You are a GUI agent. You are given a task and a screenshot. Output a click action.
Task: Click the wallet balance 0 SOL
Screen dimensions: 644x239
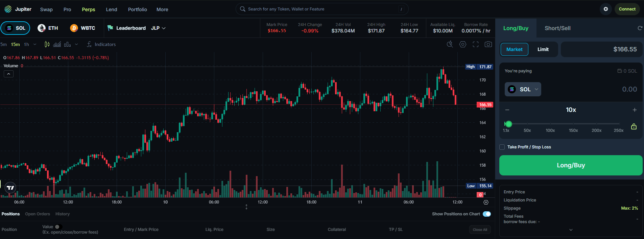point(627,71)
